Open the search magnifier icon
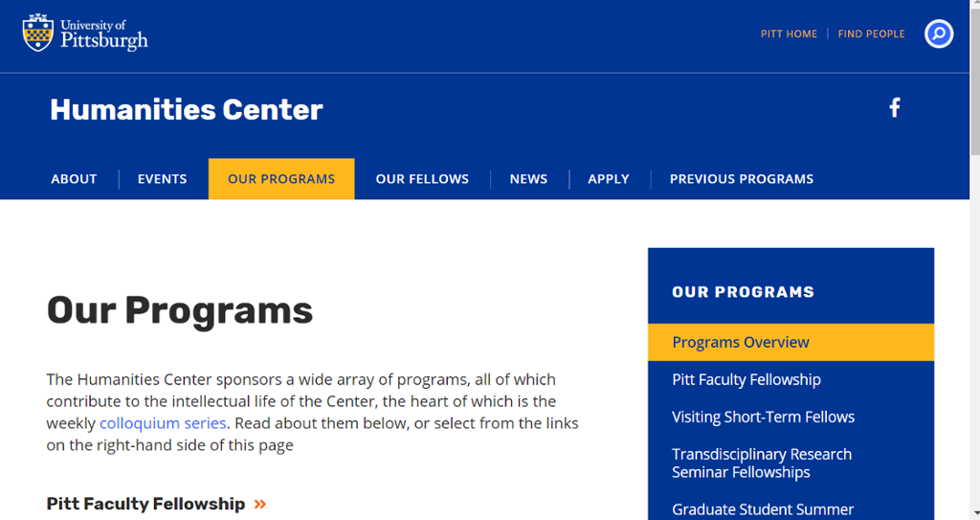Image resolution: width=980 pixels, height=520 pixels. (938, 34)
